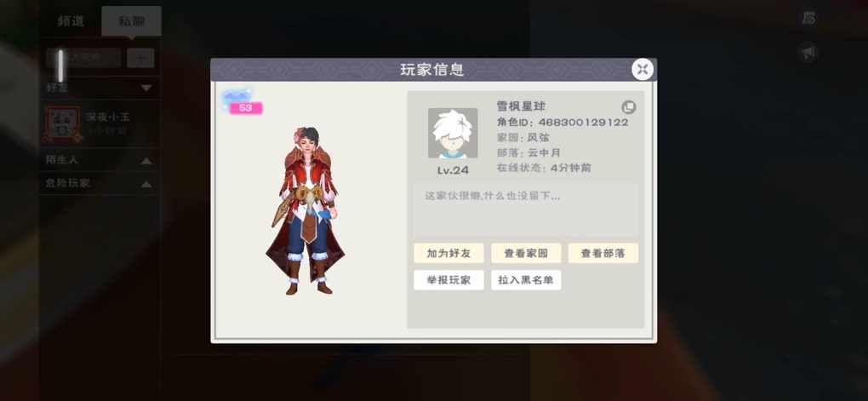This screenshot has height=401, width=868.
Task: Click the pink level 53 badge
Action: (x=246, y=108)
